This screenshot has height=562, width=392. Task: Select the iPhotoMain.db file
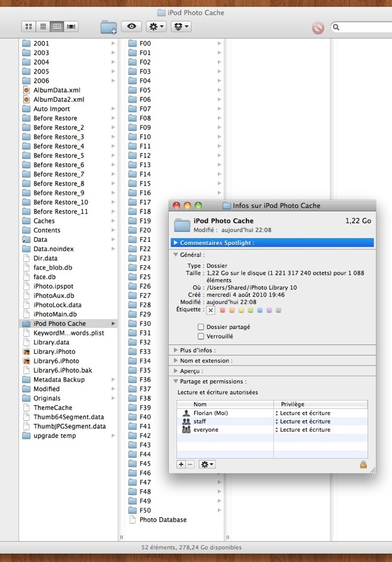pyautogui.click(x=55, y=314)
